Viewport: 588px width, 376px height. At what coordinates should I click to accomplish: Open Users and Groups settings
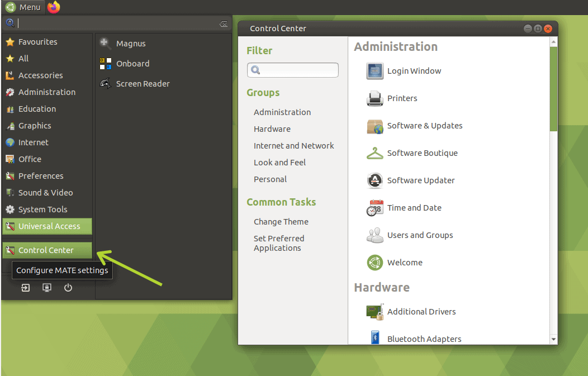[x=420, y=235]
